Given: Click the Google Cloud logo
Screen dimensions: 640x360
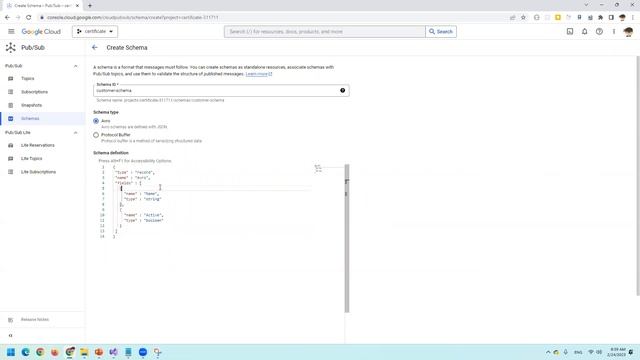Looking at the screenshot, I should [41, 31].
